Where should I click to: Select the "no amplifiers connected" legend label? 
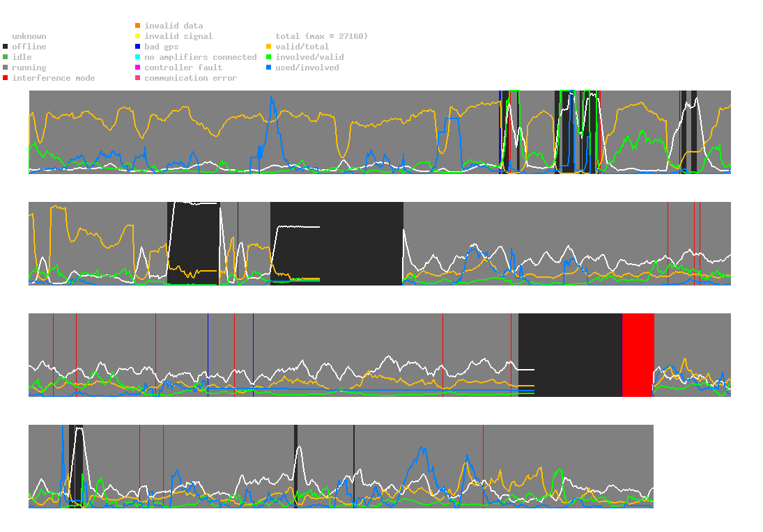pyautogui.click(x=201, y=57)
